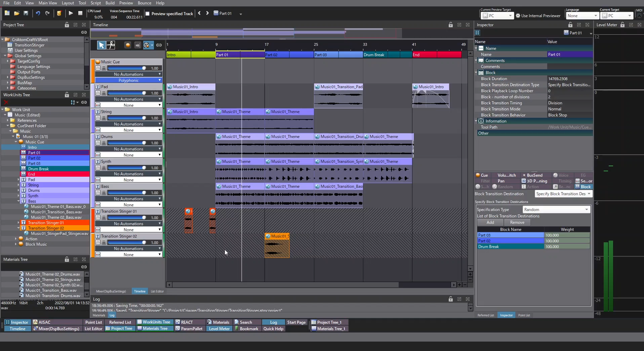This screenshot has height=351, width=644.
Task: Enable Preview specified Track checkbox
Action: click(147, 13)
